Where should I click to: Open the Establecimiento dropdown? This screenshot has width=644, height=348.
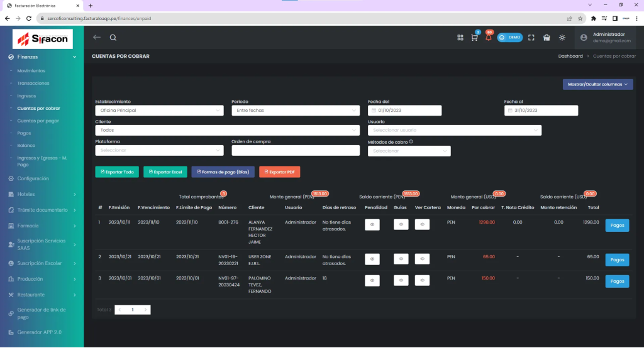point(159,111)
